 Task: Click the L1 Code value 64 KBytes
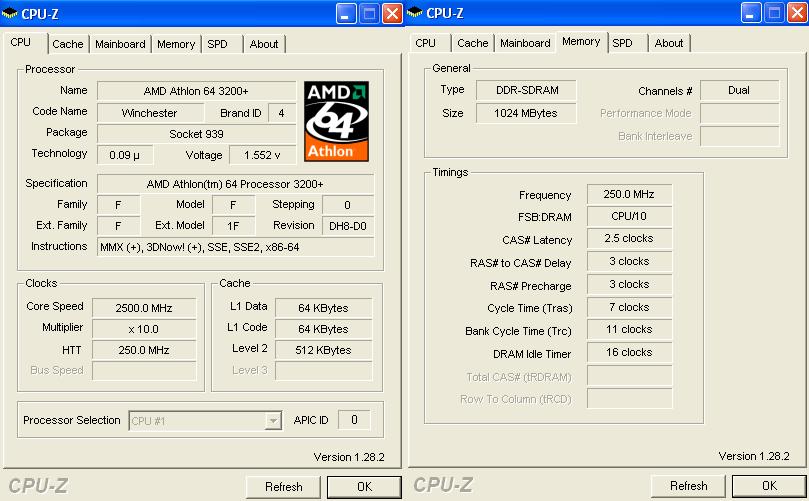pos(323,329)
